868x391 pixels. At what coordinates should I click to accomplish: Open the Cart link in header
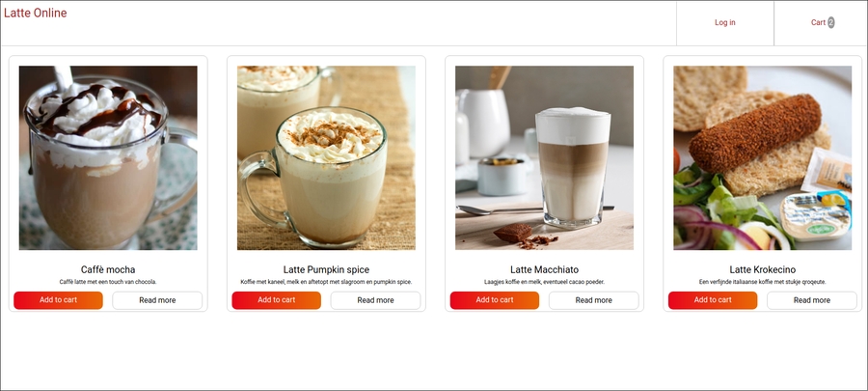point(821,23)
